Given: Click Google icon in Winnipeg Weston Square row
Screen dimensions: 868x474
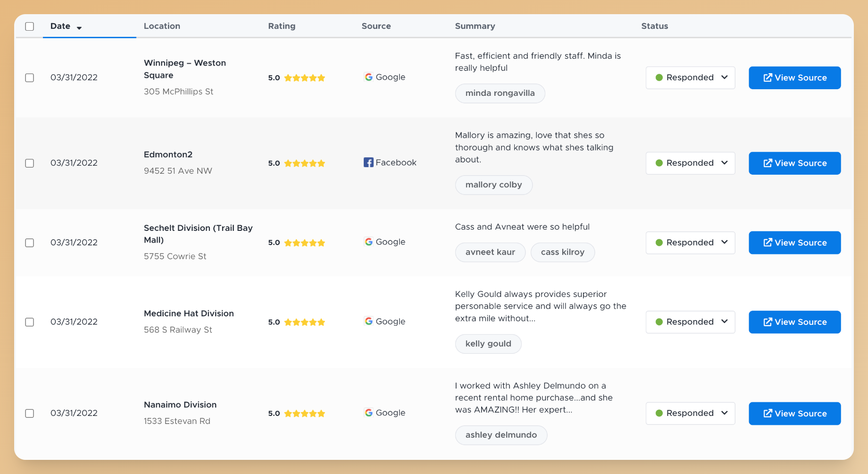Looking at the screenshot, I should pos(368,77).
